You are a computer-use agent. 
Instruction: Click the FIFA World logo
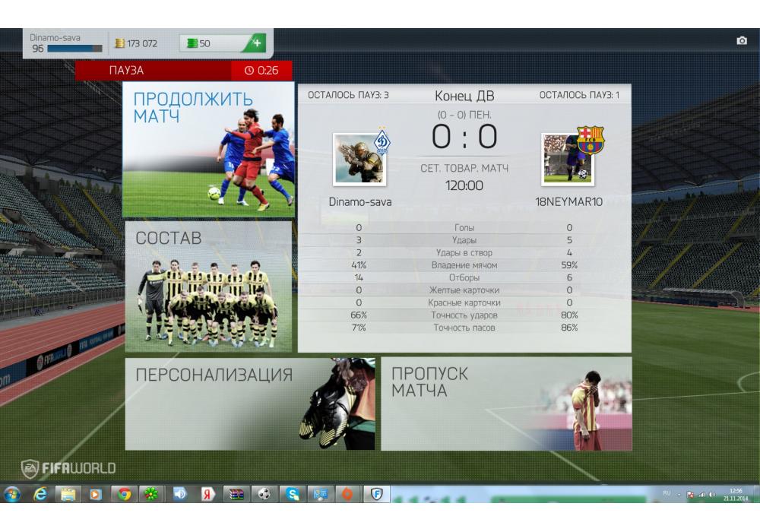click(68, 467)
